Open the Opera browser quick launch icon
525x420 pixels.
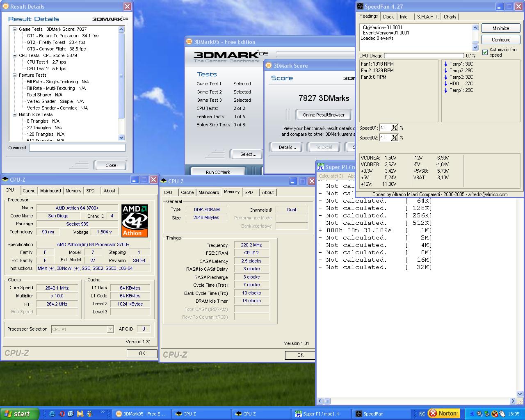[62, 414]
